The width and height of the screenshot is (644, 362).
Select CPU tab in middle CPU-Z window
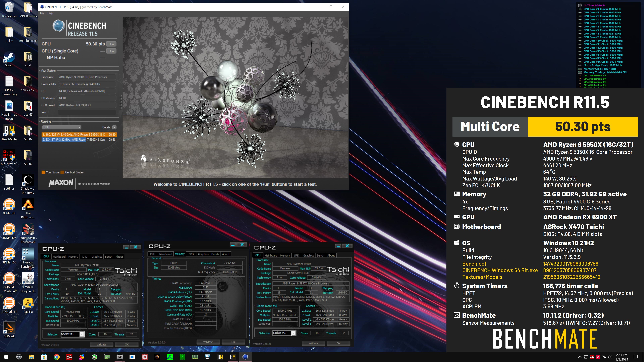click(x=152, y=254)
